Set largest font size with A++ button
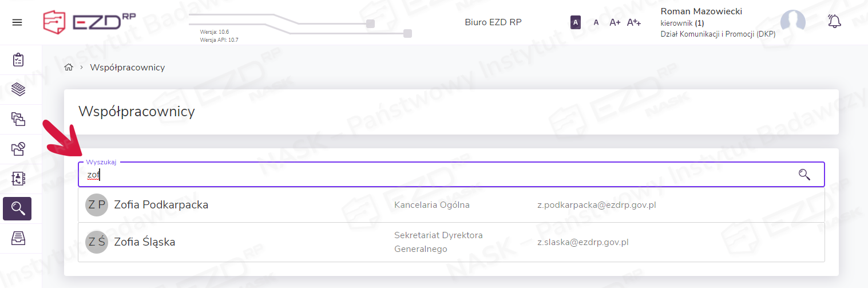The image size is (868, 288). [634, 22]
